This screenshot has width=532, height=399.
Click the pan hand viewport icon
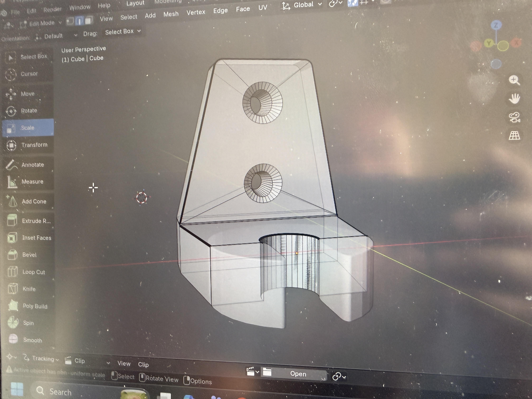click(x=514, y=99)
